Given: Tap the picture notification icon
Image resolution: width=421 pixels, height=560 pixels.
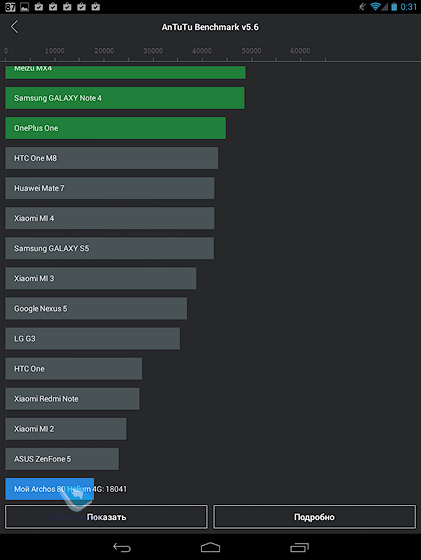Looking at the screenshot, I should pos(25,7).
